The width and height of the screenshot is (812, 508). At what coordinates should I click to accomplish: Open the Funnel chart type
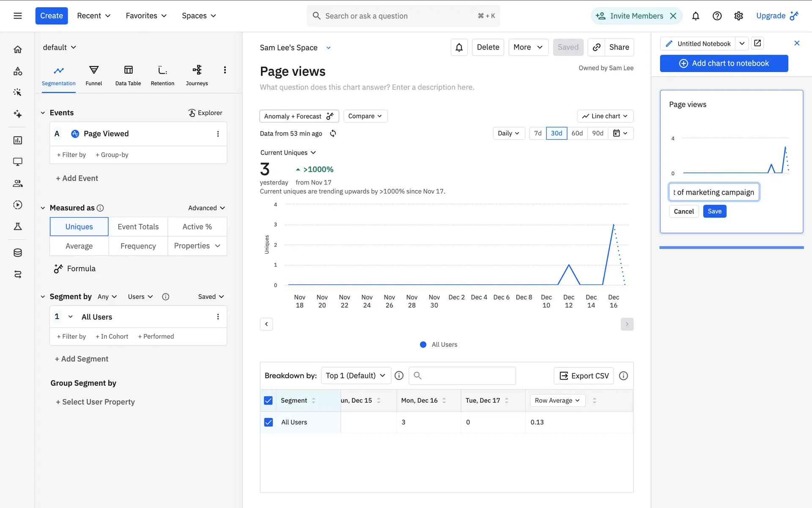point(94,75)
